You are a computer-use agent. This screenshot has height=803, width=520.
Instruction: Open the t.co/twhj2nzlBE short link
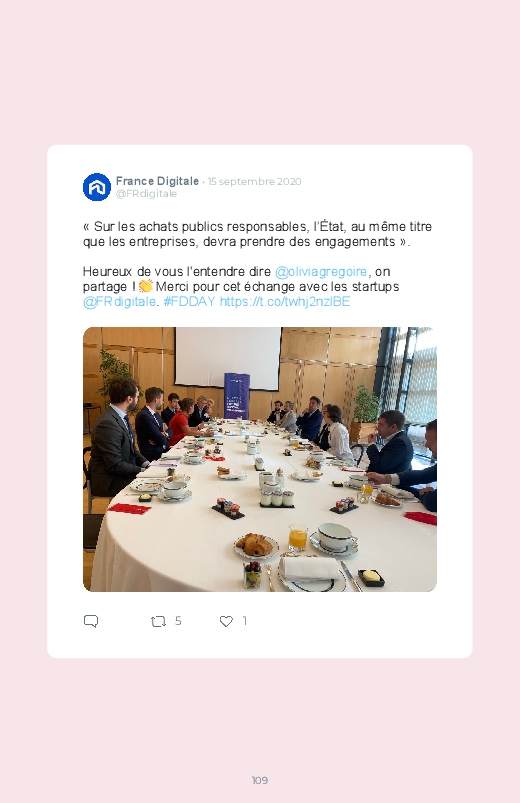pos(285,302)
